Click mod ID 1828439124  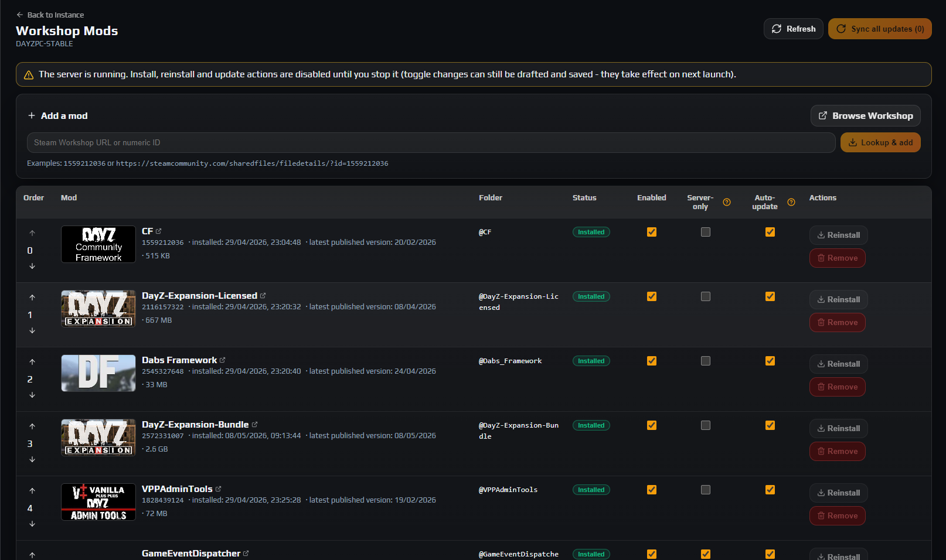(163, 500)
